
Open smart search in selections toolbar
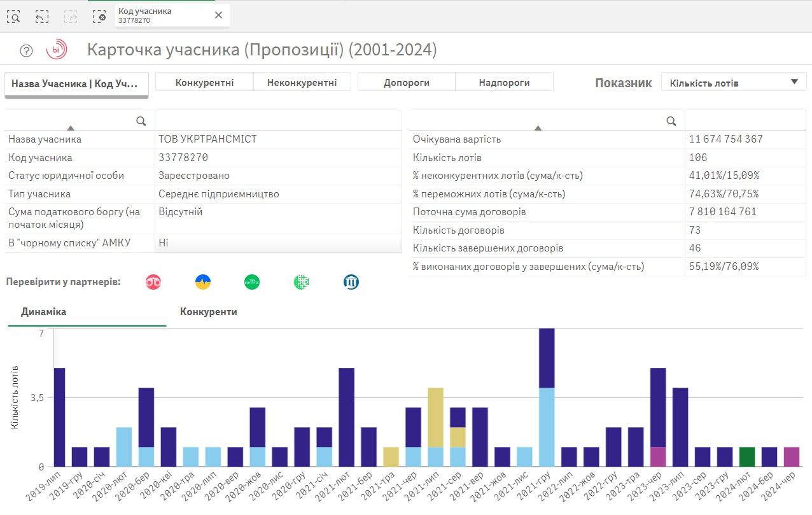(14, 17)
